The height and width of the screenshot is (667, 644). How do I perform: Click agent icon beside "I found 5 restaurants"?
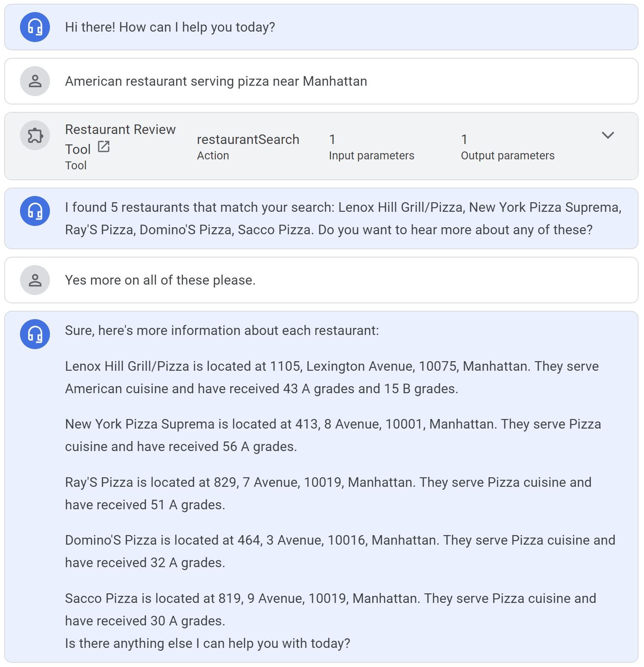point(35,211)
